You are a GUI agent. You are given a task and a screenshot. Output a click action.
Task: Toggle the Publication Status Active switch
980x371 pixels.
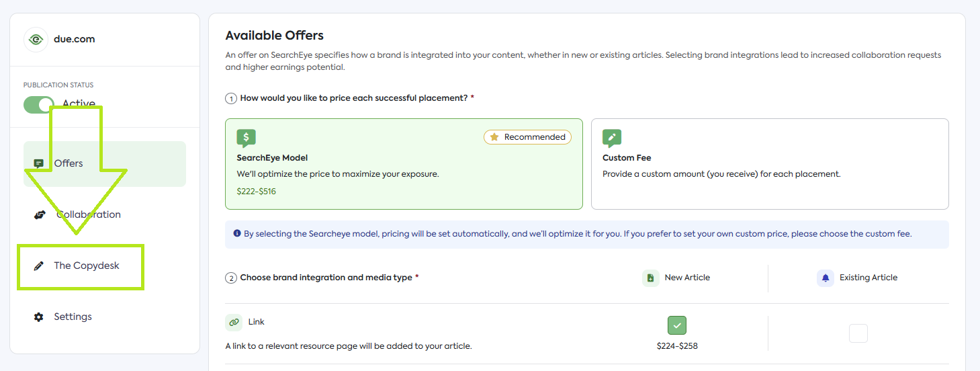39,105
